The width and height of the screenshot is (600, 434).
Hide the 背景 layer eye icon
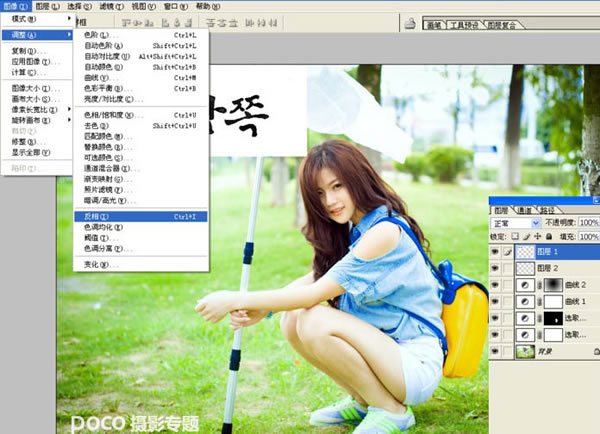(x=495, y=351)
